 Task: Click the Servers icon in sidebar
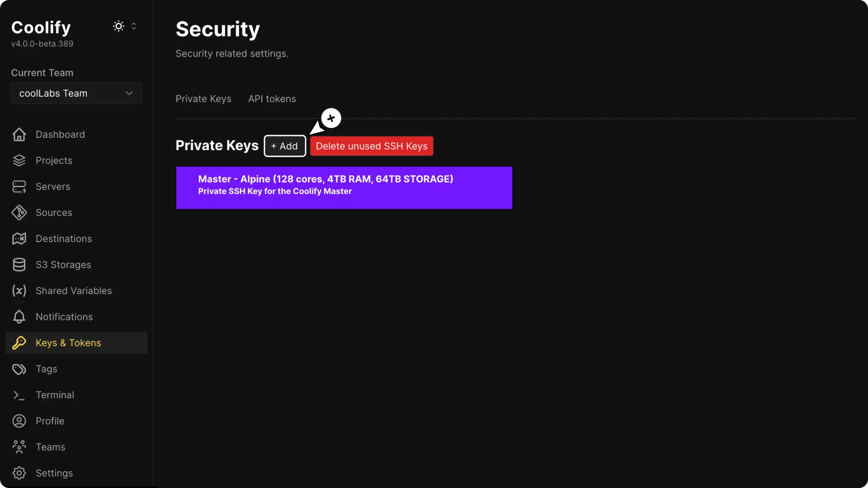[19, 187]
